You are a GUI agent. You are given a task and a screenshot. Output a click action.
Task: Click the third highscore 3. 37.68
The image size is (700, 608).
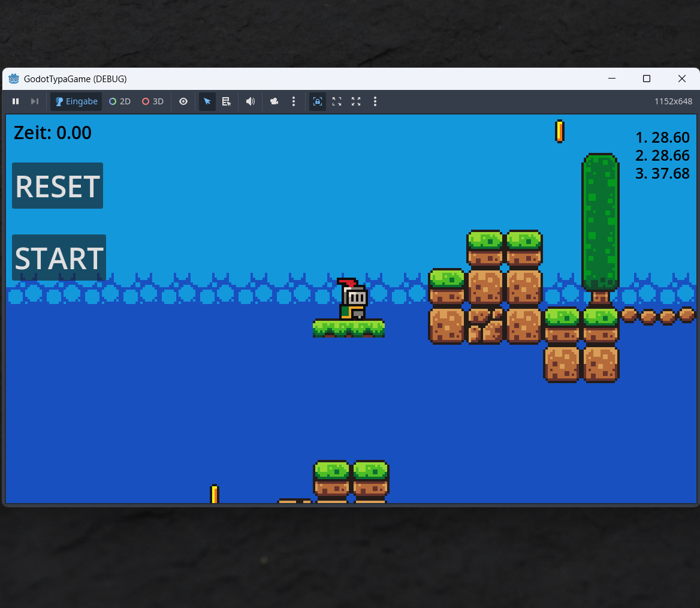pyautogui.click(x=662, y=173)
